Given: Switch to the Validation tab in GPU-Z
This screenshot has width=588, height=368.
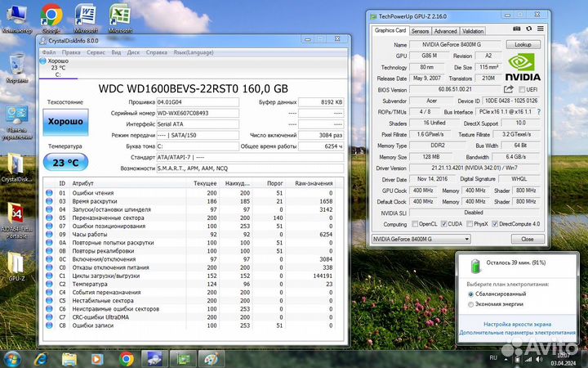Looking at the screenshot, I should (x=473, y=31).
